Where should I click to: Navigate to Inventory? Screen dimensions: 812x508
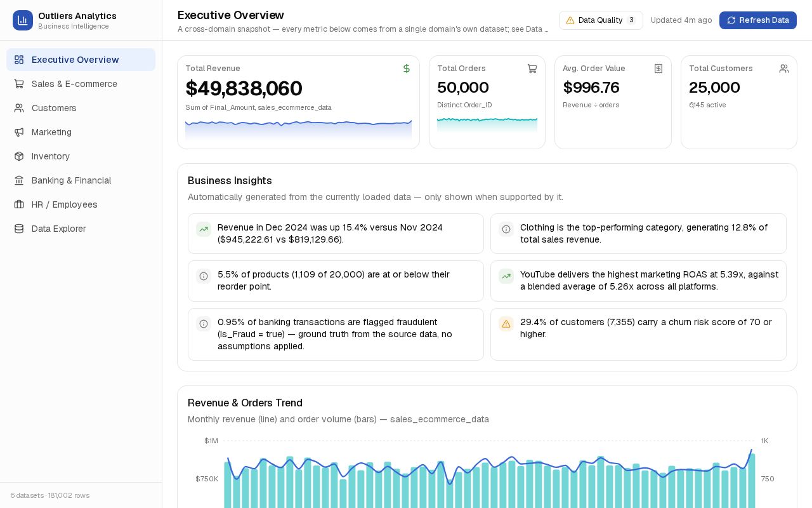coord(81,156)
